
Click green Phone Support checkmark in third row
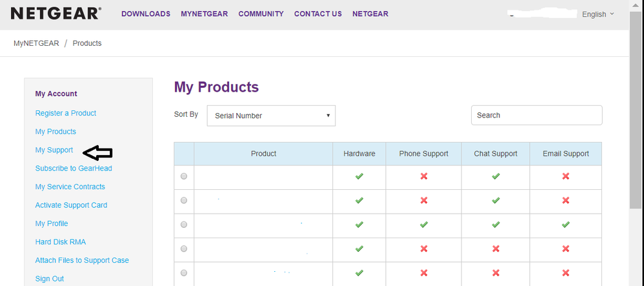[423, 225]
